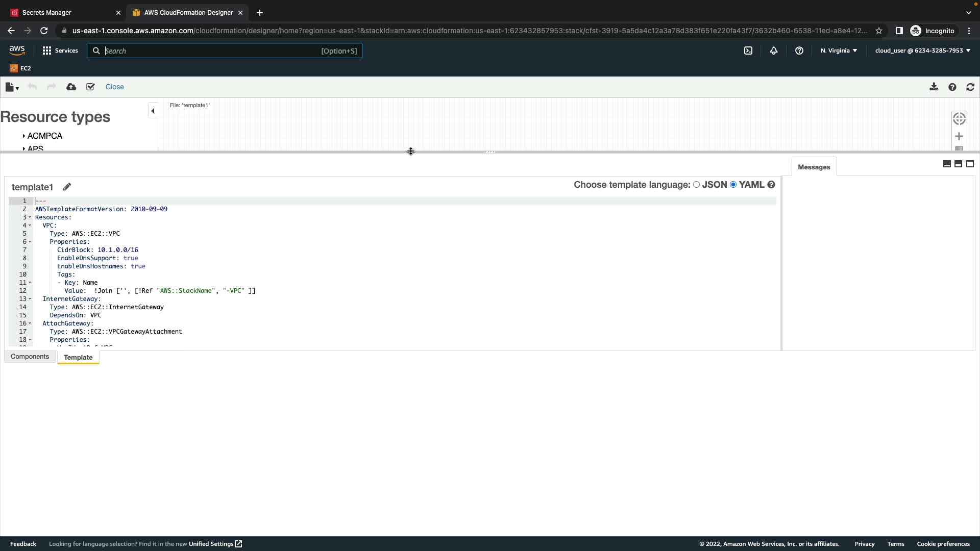This screenshot has height=551, width=980.
Task: Open the Services menu
Action: (60, 51)
